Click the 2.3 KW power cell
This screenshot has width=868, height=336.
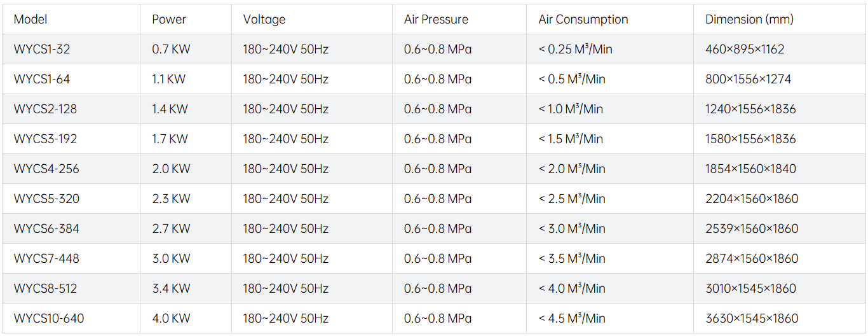tap(171, 199)
